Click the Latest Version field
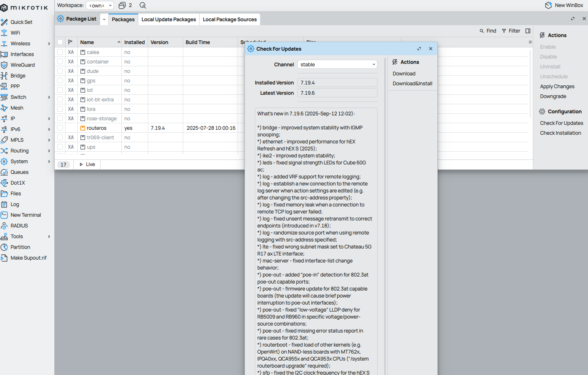This screenshot has height=375, width=588. 337,93
